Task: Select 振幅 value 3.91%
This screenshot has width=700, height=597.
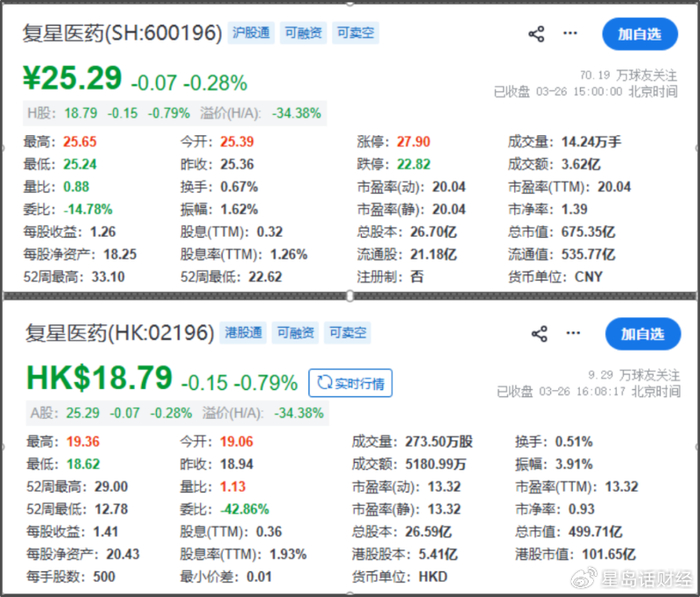Action: 574,464
